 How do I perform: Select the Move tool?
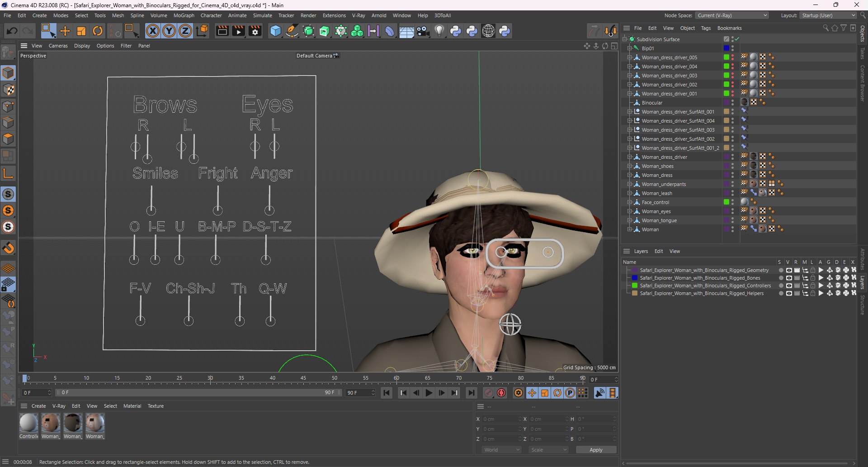click(65, 31)
